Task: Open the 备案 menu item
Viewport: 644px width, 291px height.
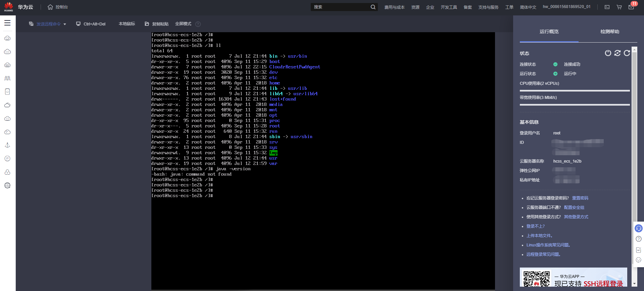Action: point(468,7)
